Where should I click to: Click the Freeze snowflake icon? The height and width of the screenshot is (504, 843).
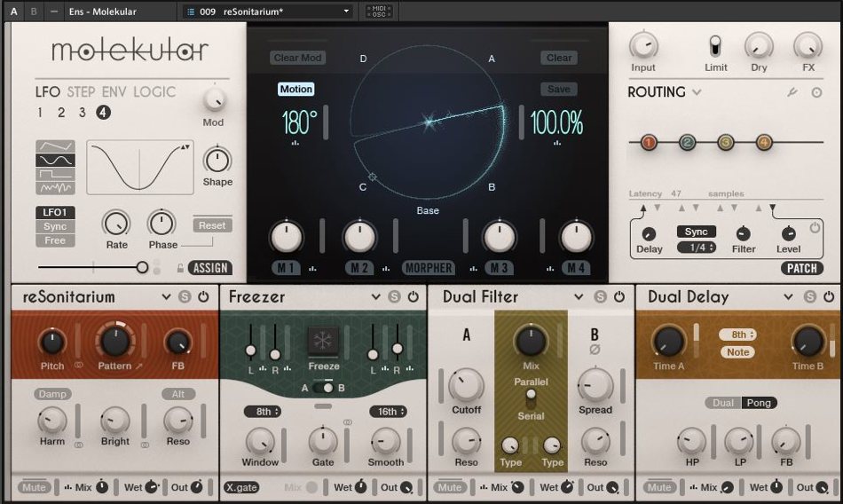pyautogui.click(x=323, y=342)
